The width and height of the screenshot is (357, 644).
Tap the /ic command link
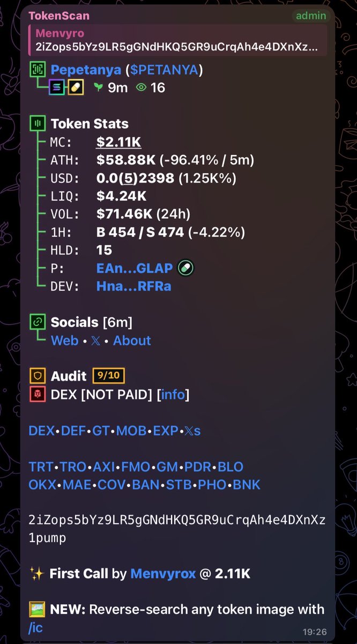(35, 628)
